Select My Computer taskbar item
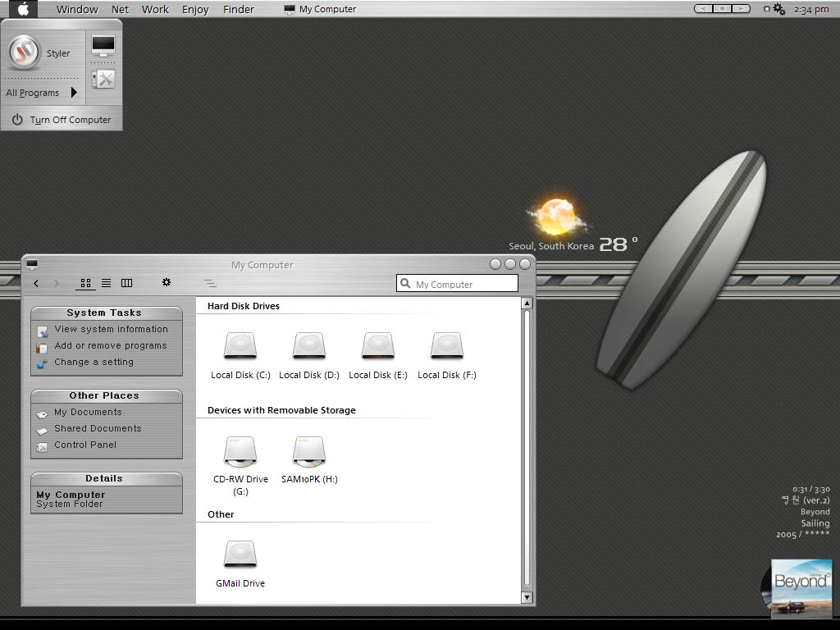The height and width of the screenshot is (630, 840). pos(320,9)
